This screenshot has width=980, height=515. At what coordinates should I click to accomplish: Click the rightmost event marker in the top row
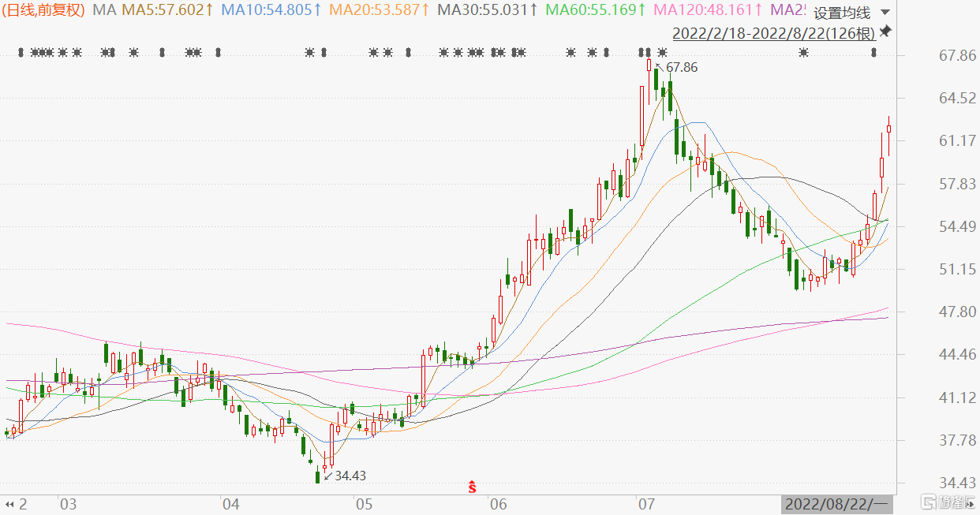873,53
